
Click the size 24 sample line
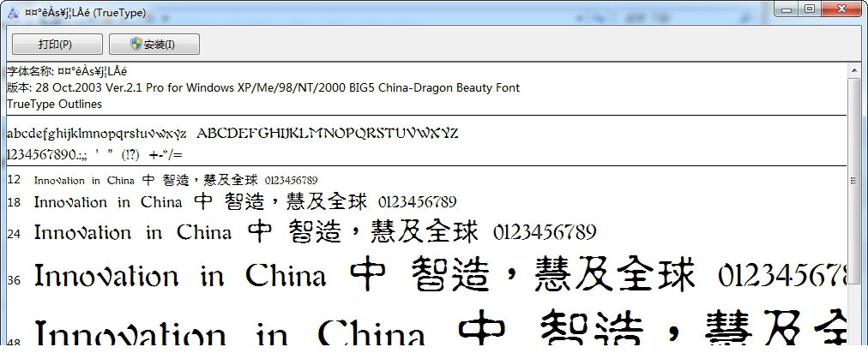click(302, 232)
